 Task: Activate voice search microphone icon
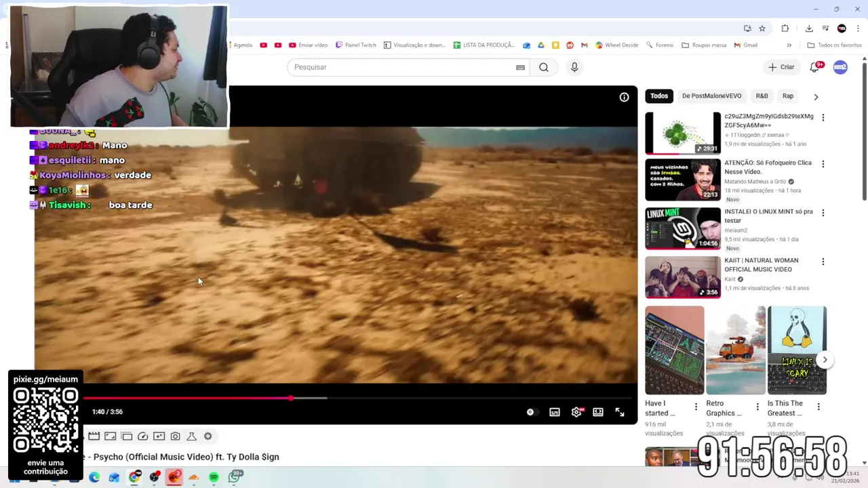[574, 67]
